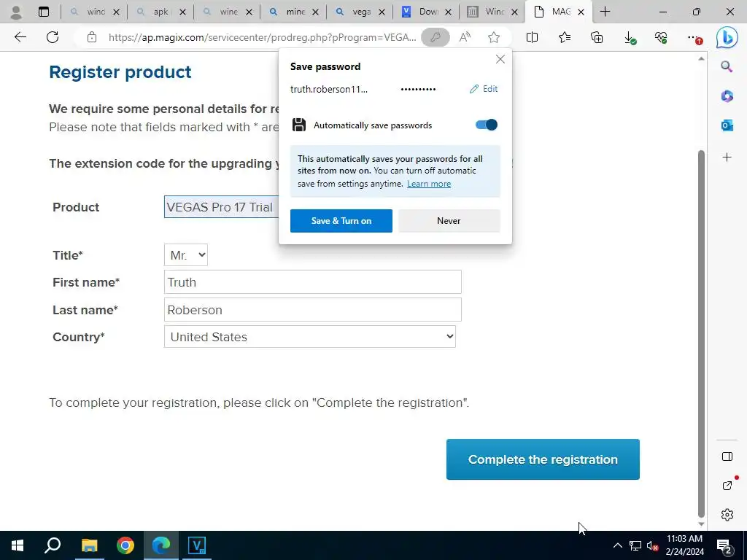The image size is (747, 560).
Task: Open Browser essentials heart icon
Action: coord(661,37)
